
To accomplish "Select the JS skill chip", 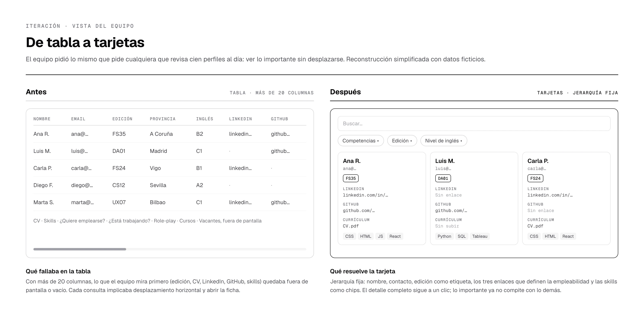I will (x=380, y=236).
